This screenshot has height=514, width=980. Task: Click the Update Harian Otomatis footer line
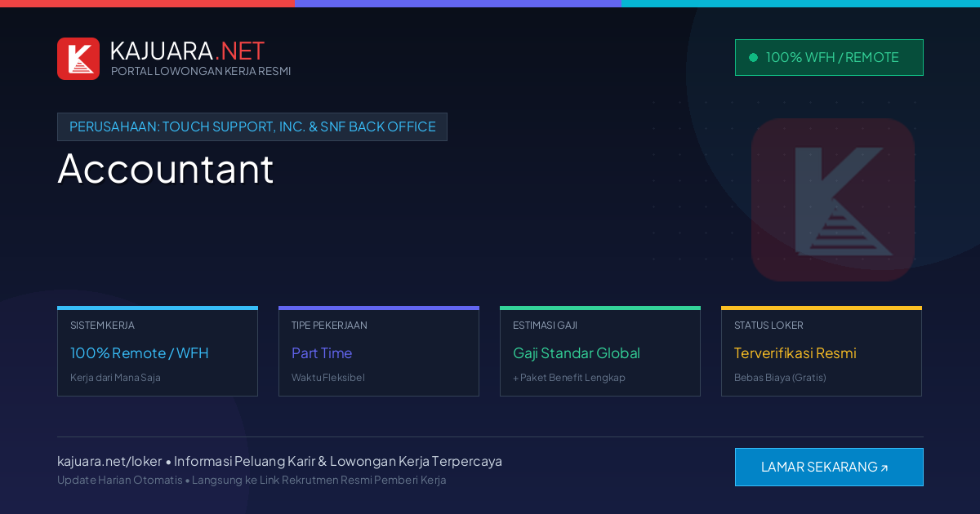[252, 480]
